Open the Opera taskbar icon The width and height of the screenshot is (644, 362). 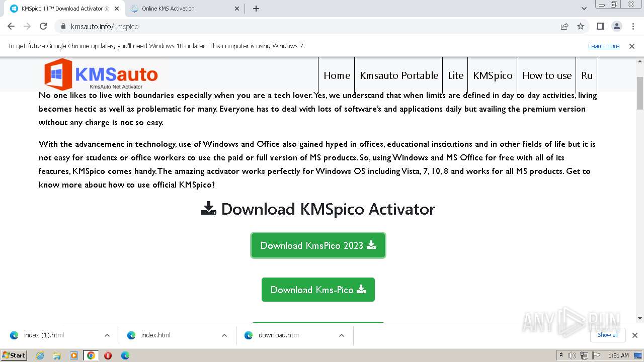pyautogui.click(x=108, y=355)
